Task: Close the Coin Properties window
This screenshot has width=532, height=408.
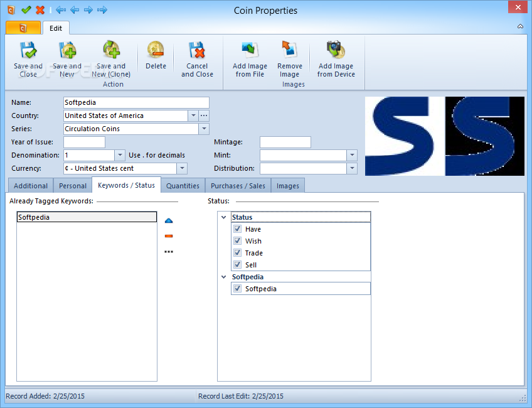Action: coord(518,7)
